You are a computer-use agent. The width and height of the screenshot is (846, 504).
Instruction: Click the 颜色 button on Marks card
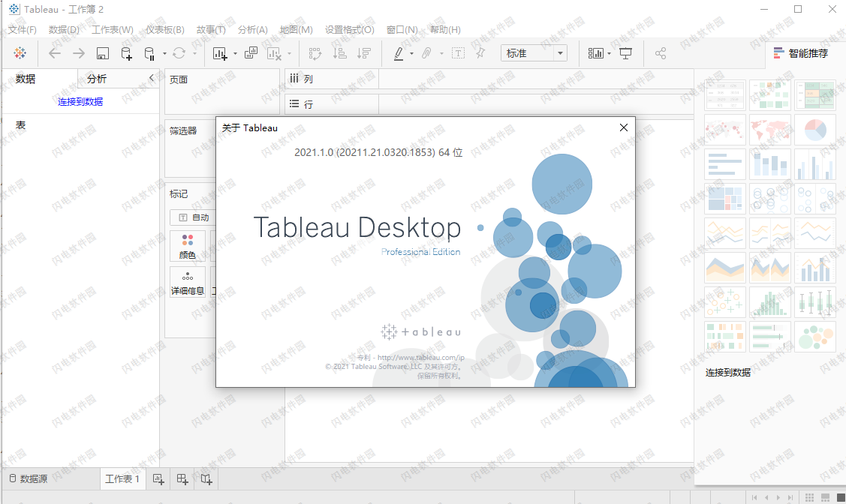[x=188, y=246]
